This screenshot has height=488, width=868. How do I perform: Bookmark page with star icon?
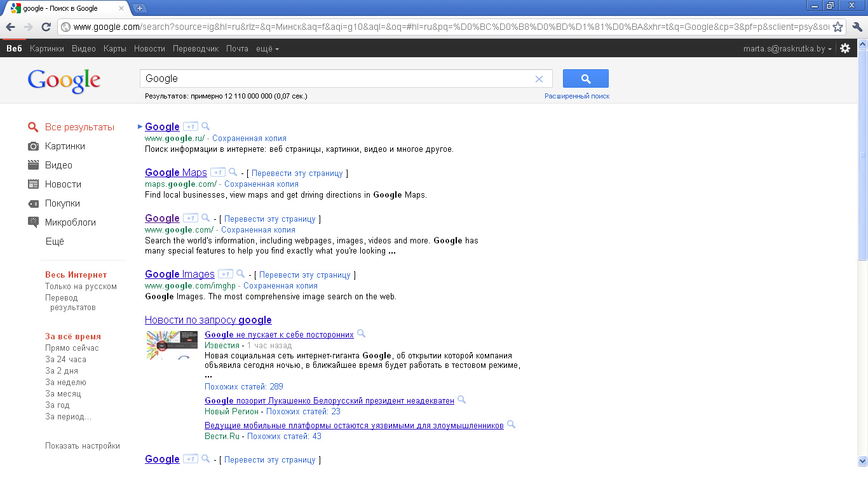(837, 27)
